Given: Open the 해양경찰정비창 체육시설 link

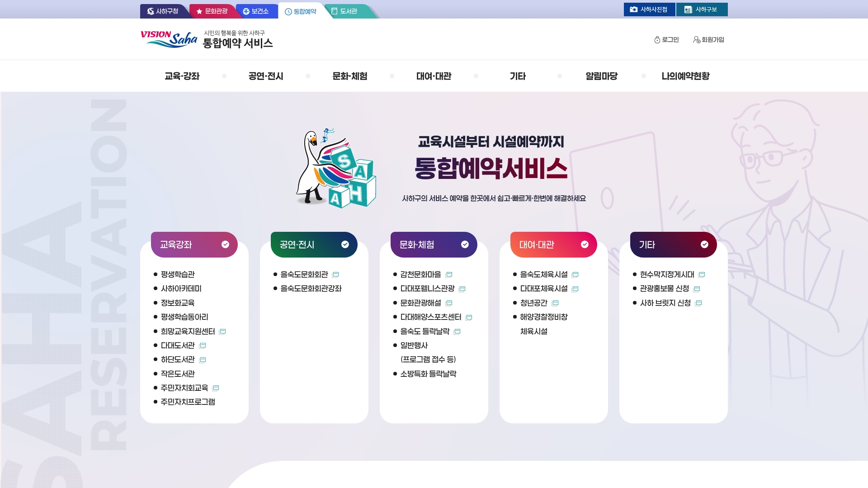Looking at the screenshot, I should click(544, 324).
